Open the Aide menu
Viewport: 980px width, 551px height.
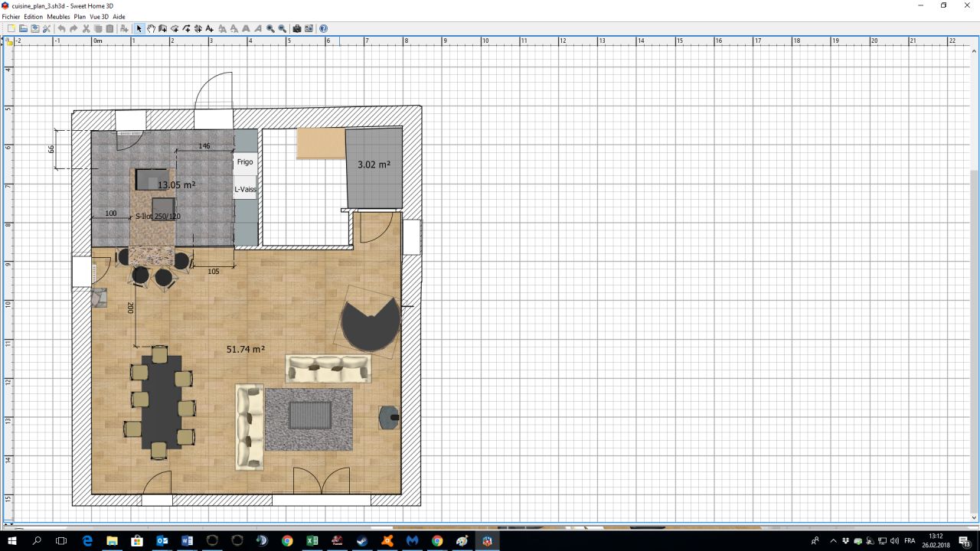coord(119,16)
